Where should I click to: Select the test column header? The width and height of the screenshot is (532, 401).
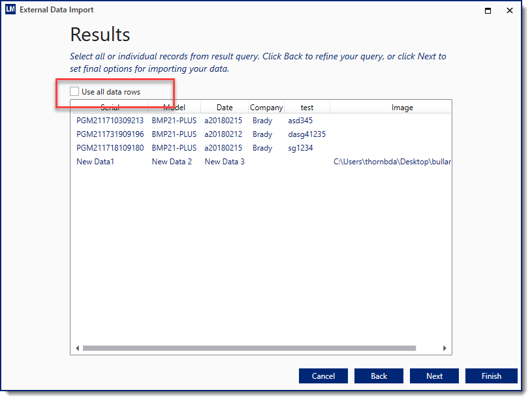point(307,108)
